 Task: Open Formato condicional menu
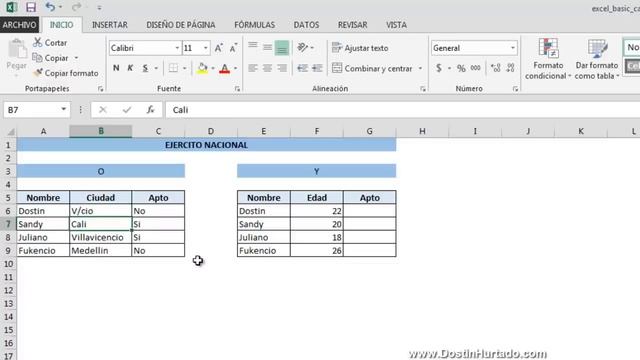pos(548,59)
